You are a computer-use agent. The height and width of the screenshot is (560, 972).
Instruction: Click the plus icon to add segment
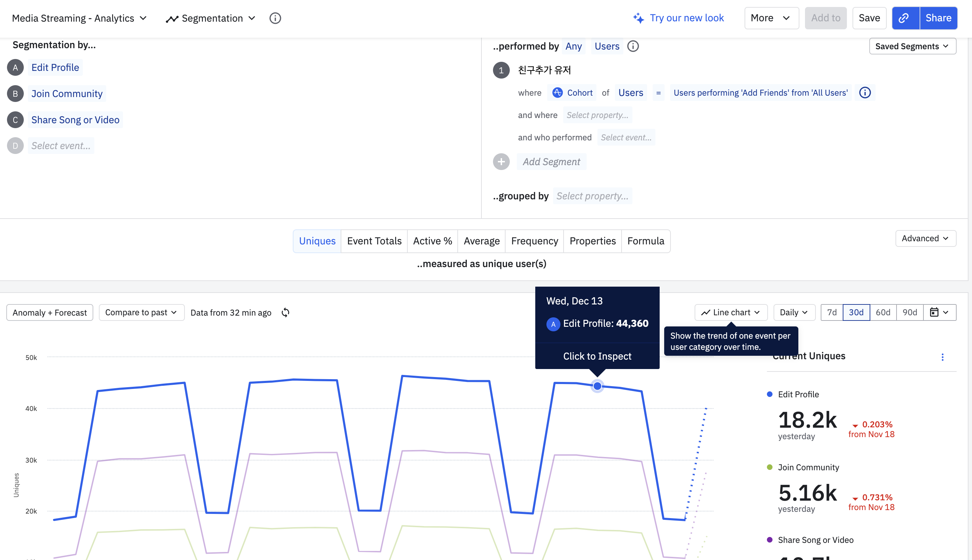point(501,162)
